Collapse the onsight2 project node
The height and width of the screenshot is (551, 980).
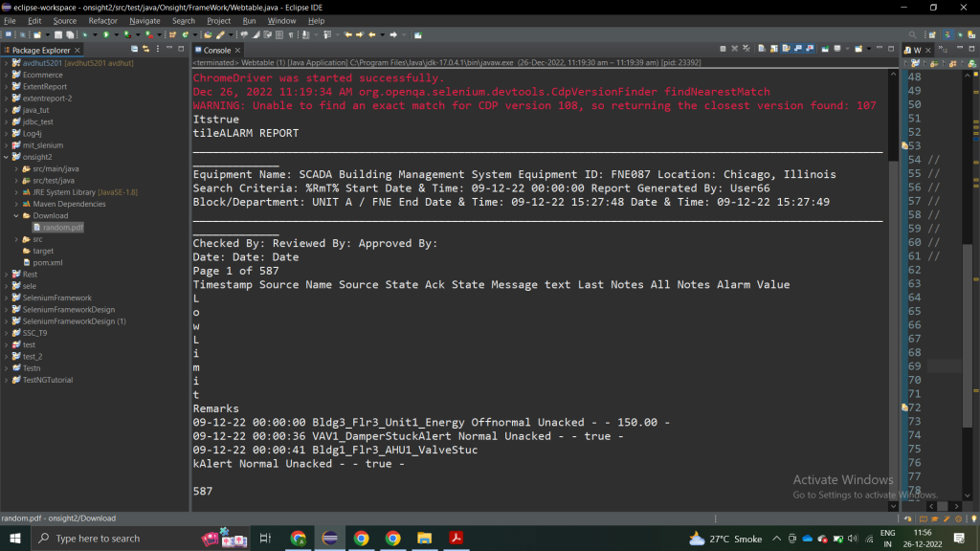click(7, 157)
